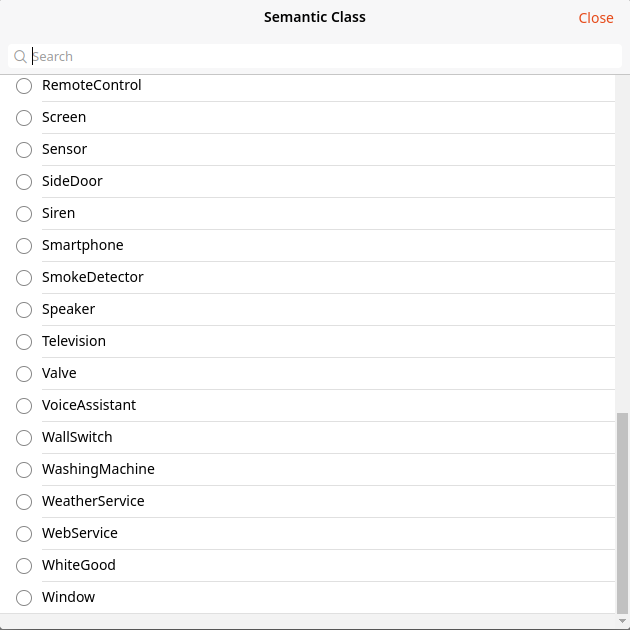
Task: Select Television class
Action: [24, 342]
